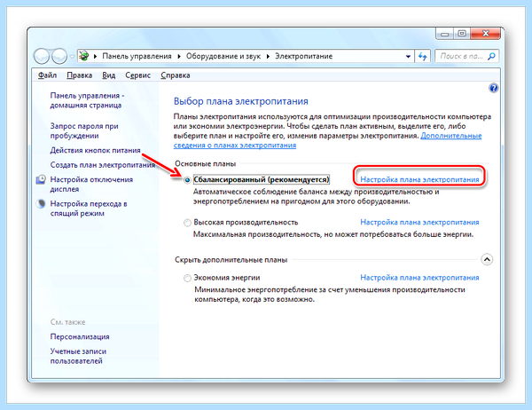Open Действия кнопок питания link

point(96,151)
